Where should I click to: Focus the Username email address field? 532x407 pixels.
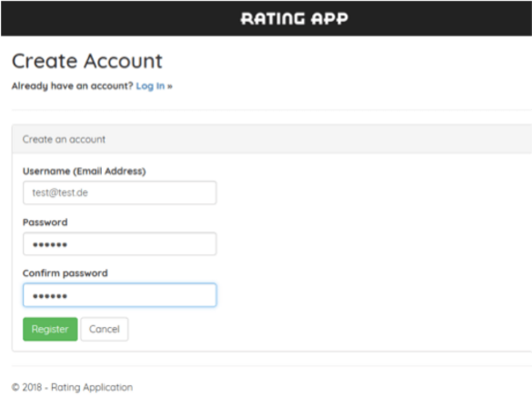pos(119,193)
